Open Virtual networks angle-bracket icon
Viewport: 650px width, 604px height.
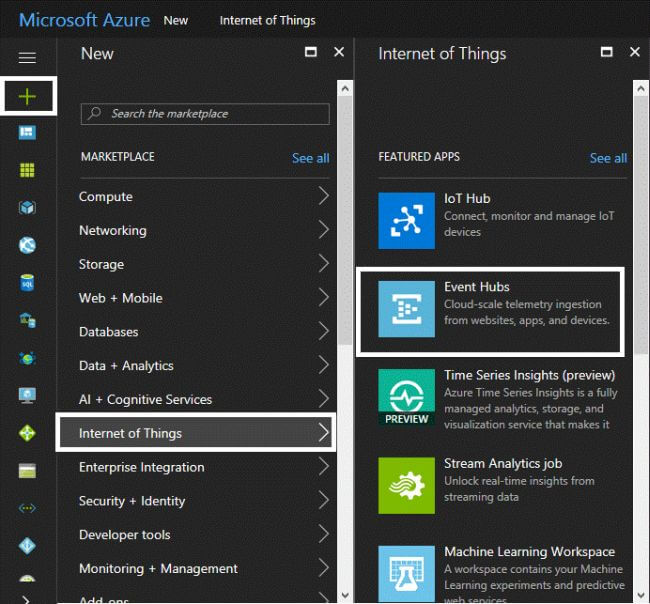(x=27, y=508)
